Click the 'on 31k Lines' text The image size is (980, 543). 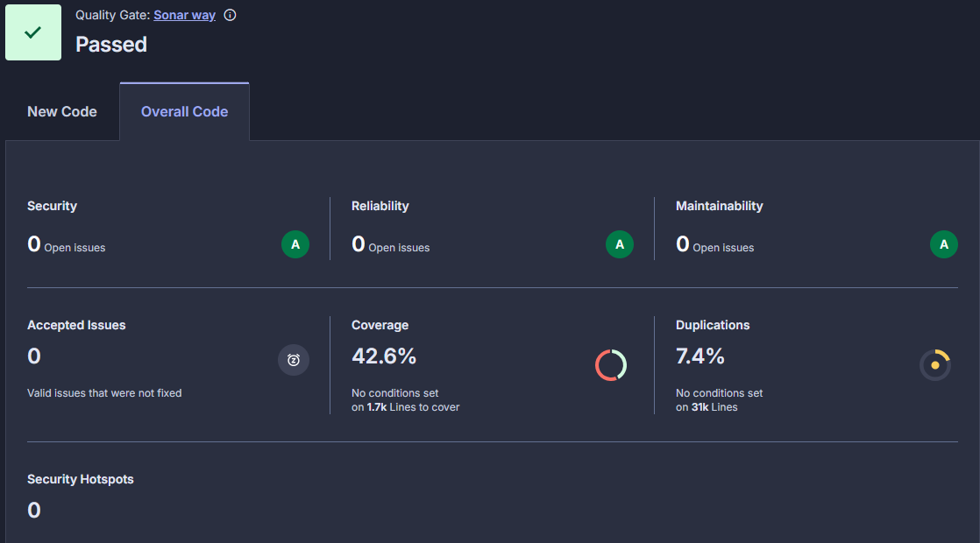[x=707, y=407]
